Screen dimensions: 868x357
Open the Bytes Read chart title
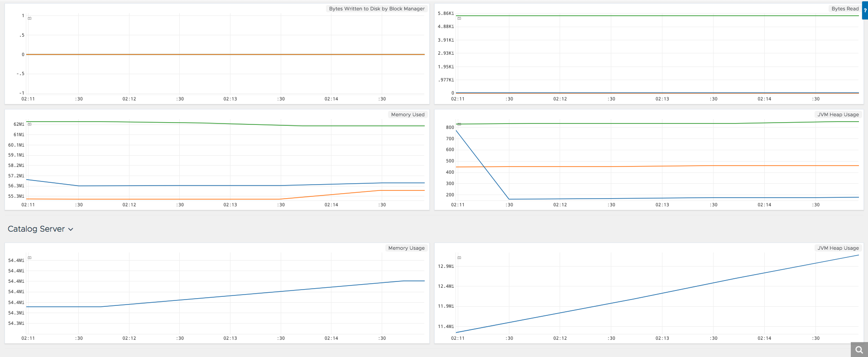(845, 9)
